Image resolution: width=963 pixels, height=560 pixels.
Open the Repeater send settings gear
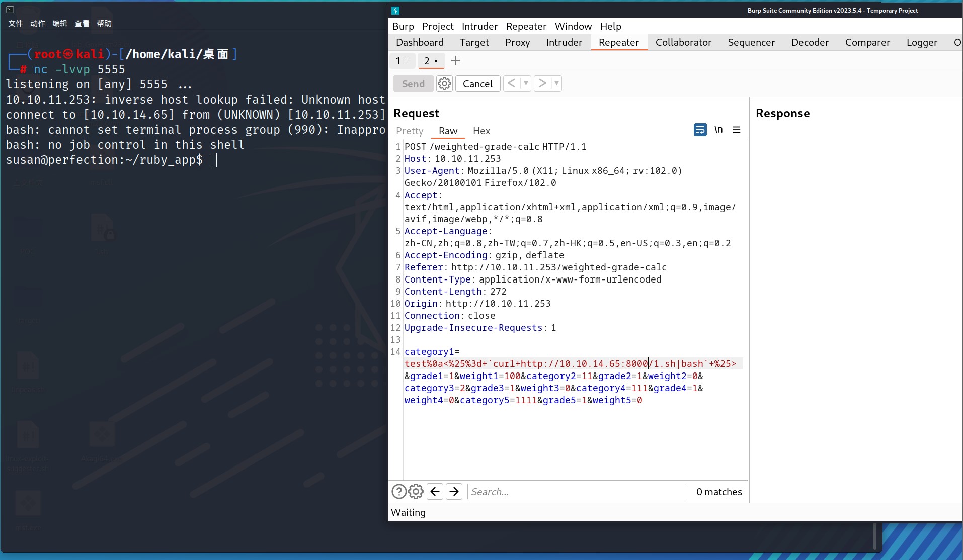tap(444, 84)
